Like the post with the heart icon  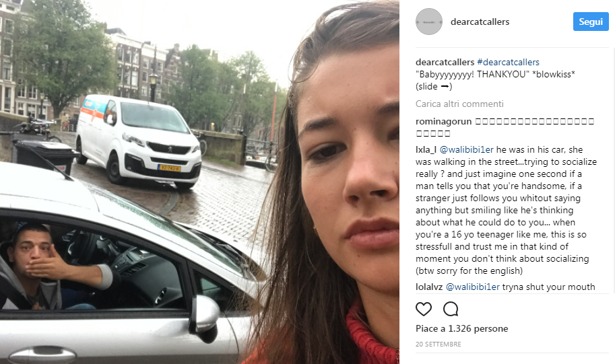[x=424, y=309]
